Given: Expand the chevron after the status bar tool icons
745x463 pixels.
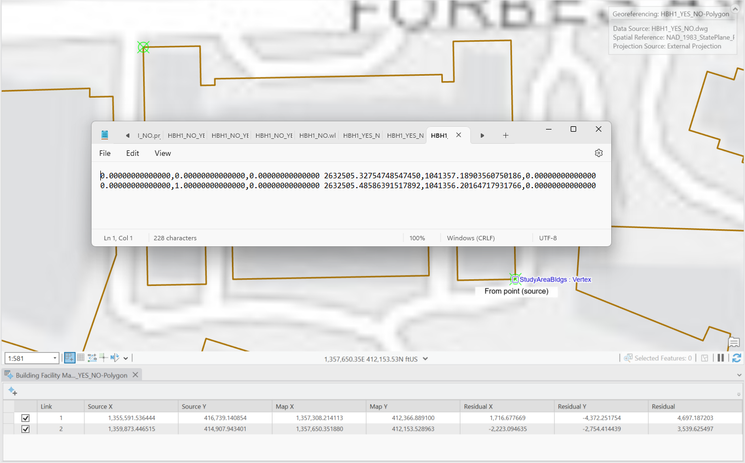Looking at the screenshot, I should click(x=125, y=358).
